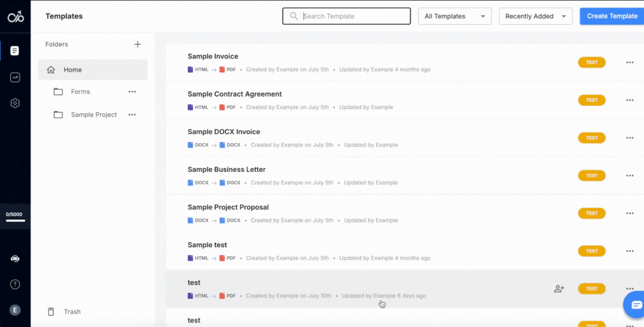Open the Templates icon in left sidebar
Screen dimensions: 644x327
[15, 51]
